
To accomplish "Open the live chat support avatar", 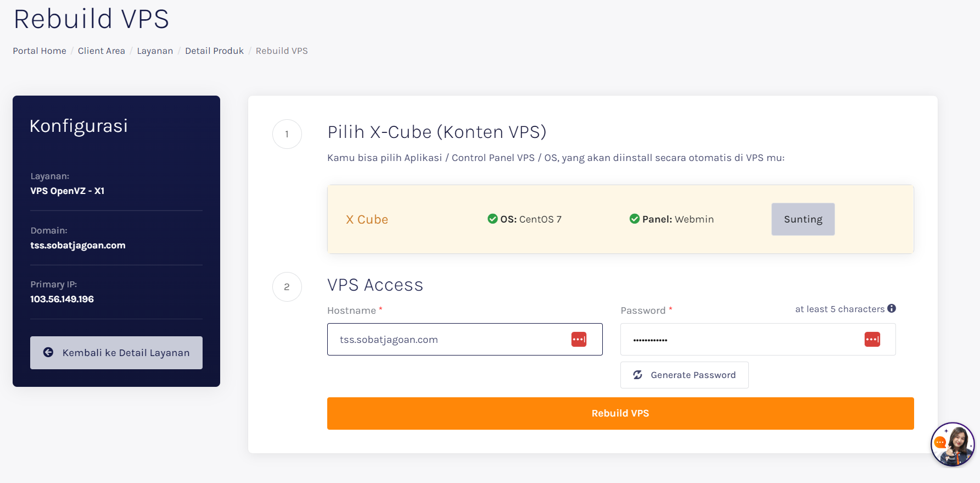I will pos(953,444).
